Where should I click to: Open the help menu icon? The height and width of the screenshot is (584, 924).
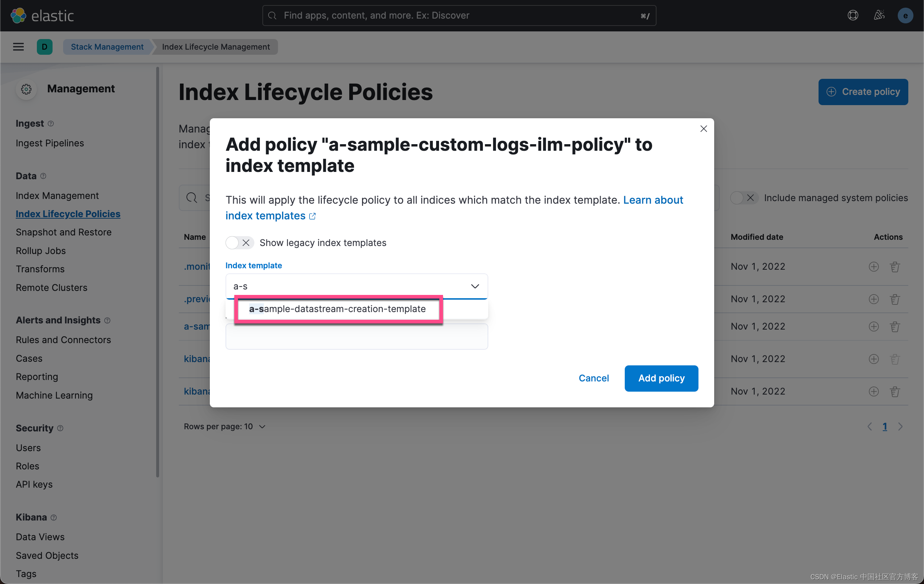pyautogui.click(x=852, y=15)
